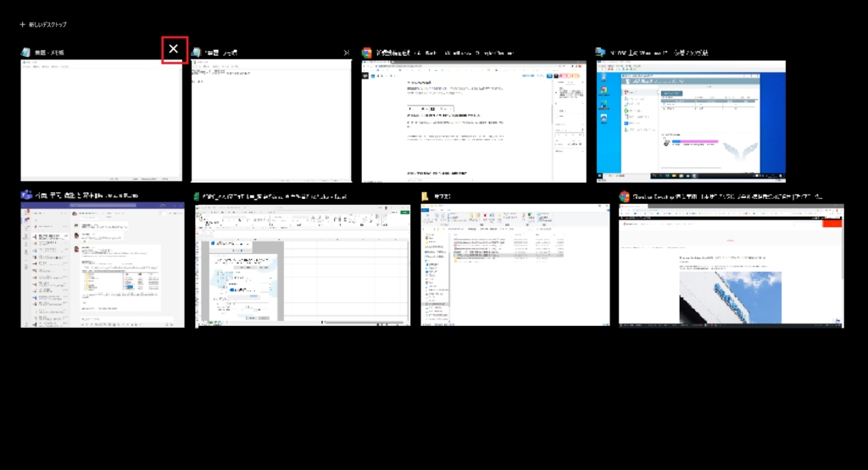The image size is (868, 470).
Task: Switch to the empty Notepad window thumbnail
Action: (102, 120)
